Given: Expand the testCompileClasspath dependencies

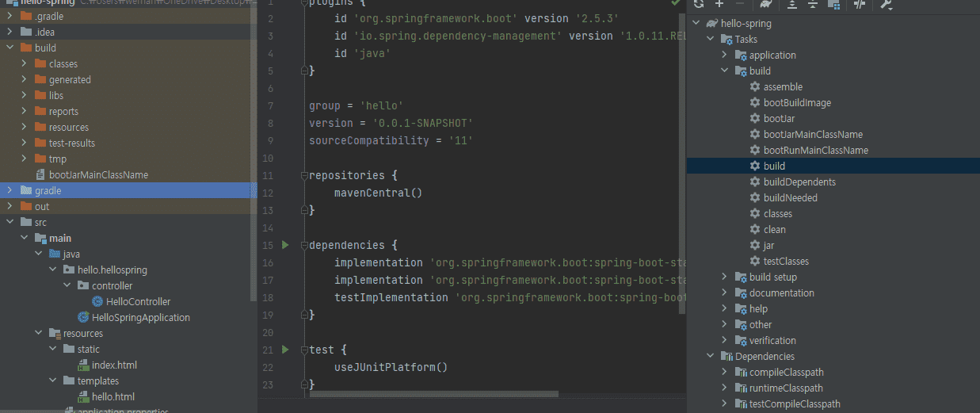Looking at the screenshot, I should pos(725,404).
